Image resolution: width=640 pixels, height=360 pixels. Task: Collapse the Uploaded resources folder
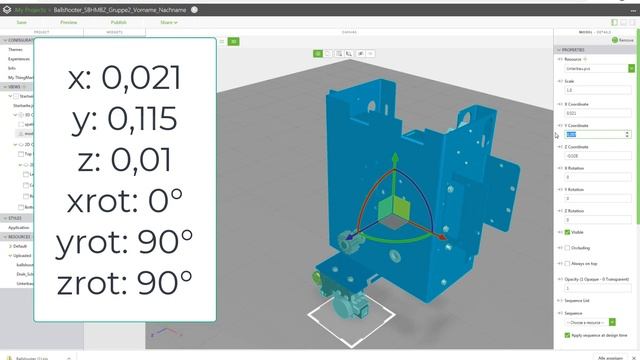[x=10, y=256]
